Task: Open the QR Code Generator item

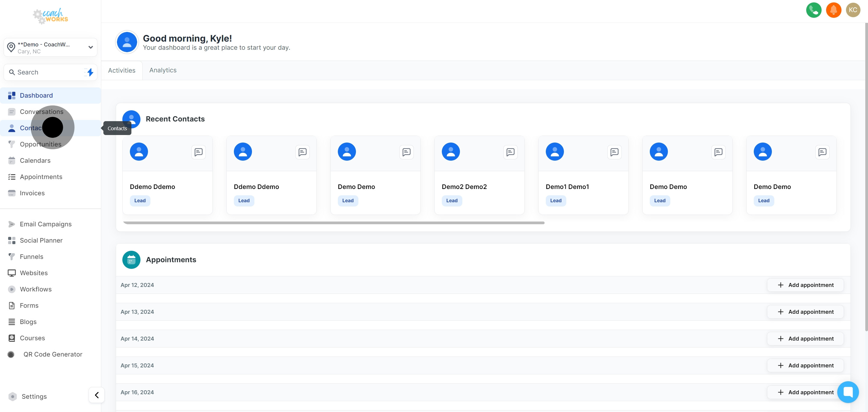Action: 52,354
